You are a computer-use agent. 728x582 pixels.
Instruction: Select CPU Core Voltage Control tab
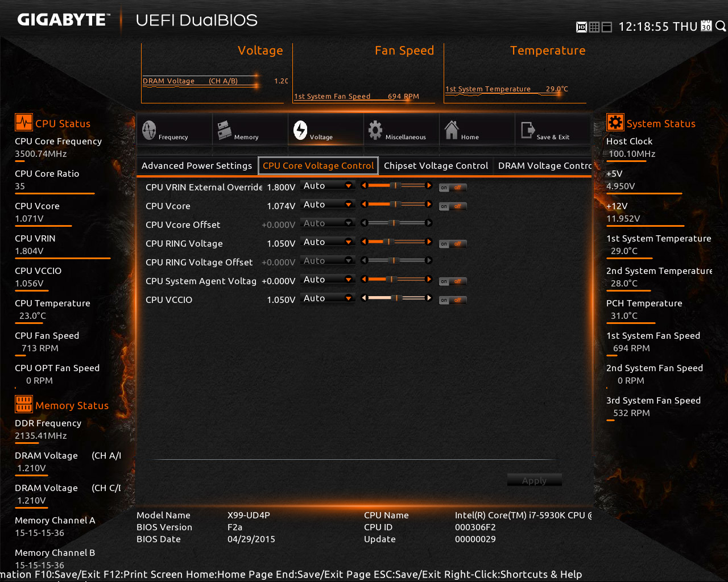(x=318, y=166)
